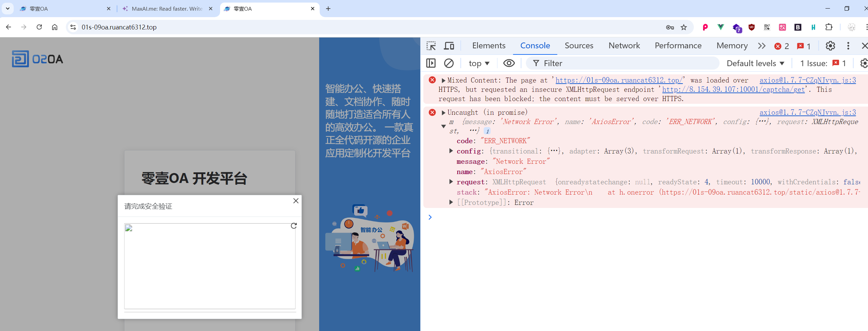The height and width of the screenshot is (331, 868).
Task: Select the inspect element picker icon
Action: (x=431, y=46)
